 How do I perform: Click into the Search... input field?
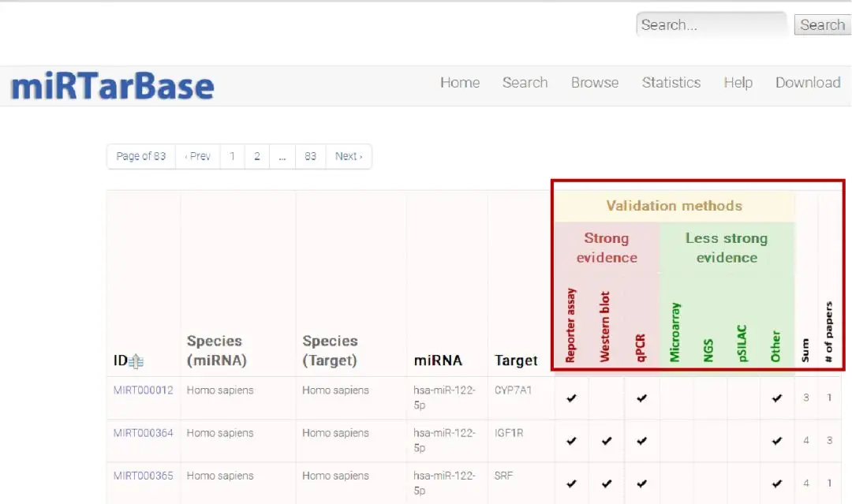click(711, 25)
